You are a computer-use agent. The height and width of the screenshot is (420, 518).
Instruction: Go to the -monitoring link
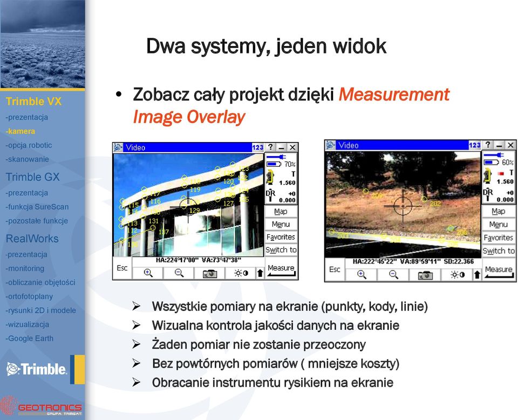(x=25, y=268)
